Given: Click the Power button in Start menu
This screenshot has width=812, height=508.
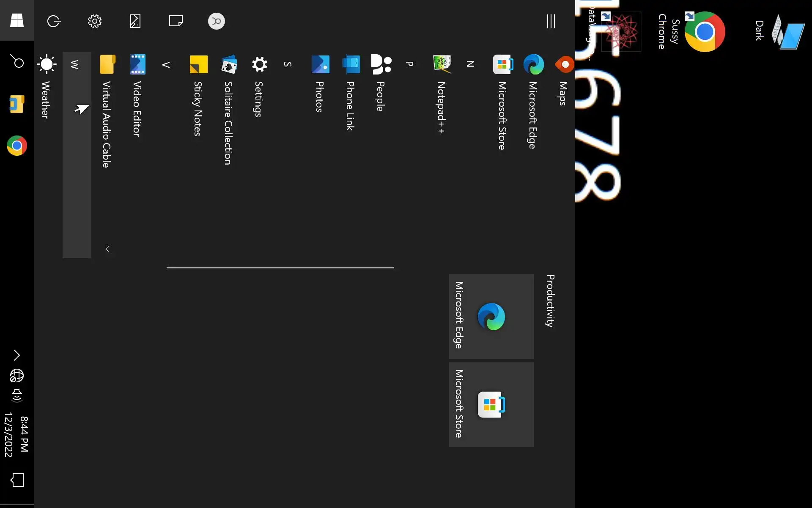Looking at the screenshot, I should 54,21.
